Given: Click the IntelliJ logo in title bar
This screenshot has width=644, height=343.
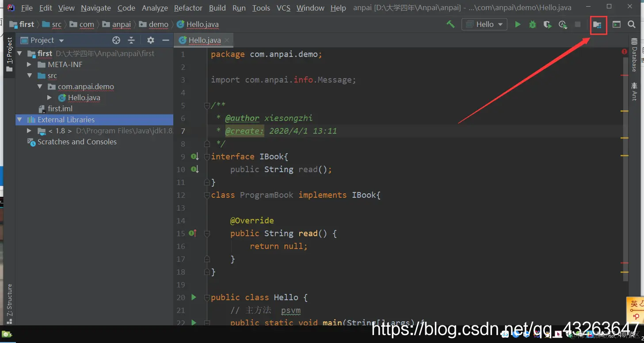Looking at the screenshot, I should tap(11, 8).
